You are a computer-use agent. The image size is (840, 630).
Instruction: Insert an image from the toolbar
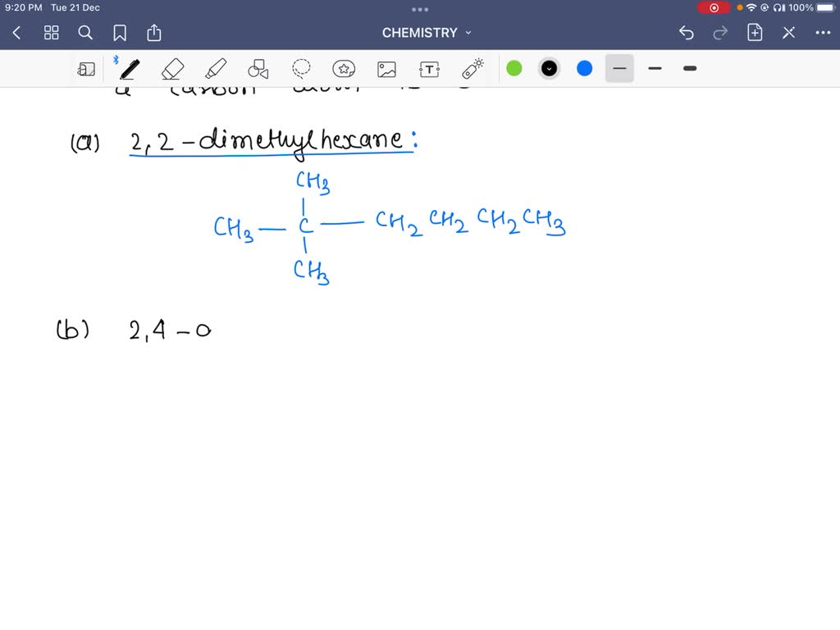point(386,69)
